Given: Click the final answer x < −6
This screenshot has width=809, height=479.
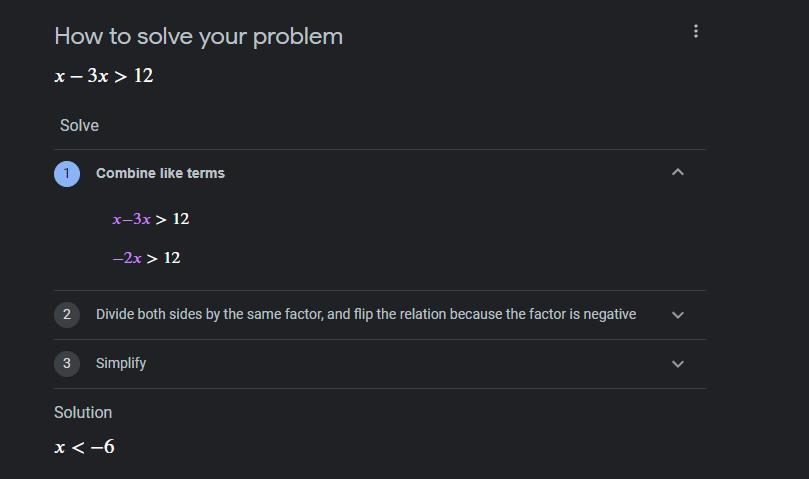Looking at the screenshot, I should point(85,447).
